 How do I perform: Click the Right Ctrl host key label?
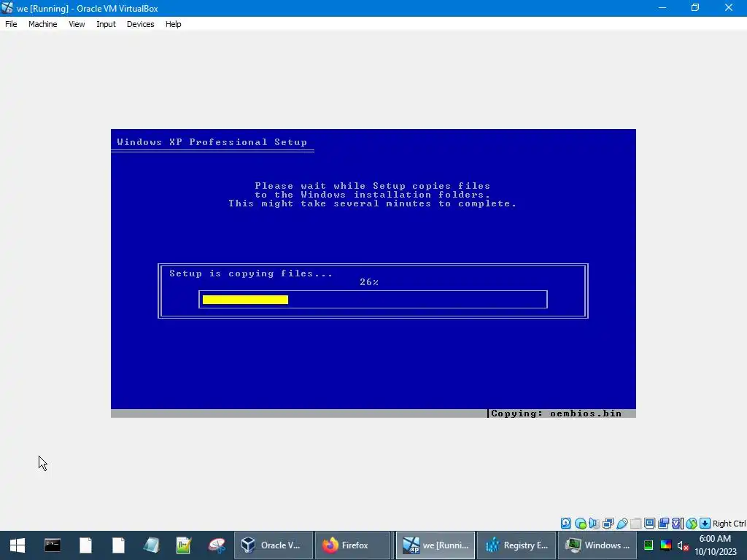(729, 524)
